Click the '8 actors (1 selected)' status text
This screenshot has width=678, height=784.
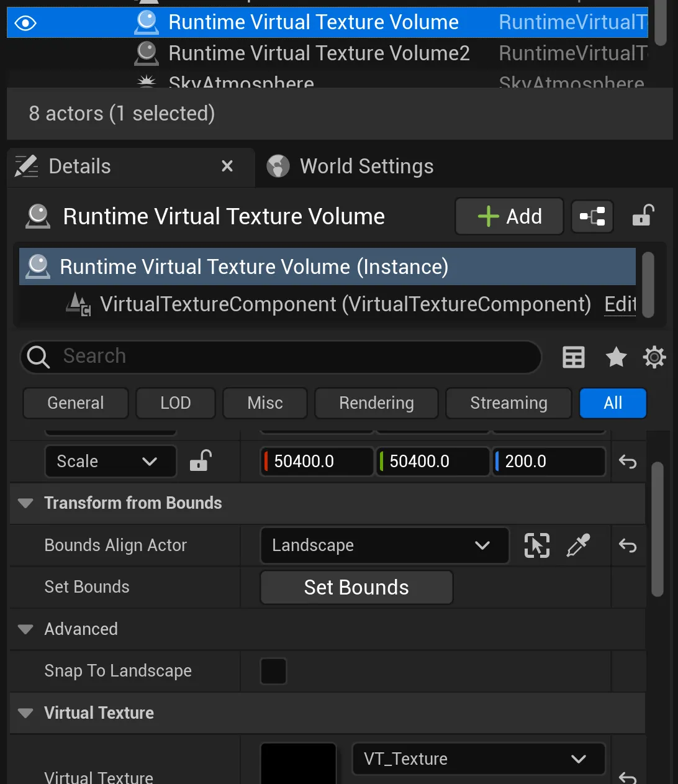122,114
